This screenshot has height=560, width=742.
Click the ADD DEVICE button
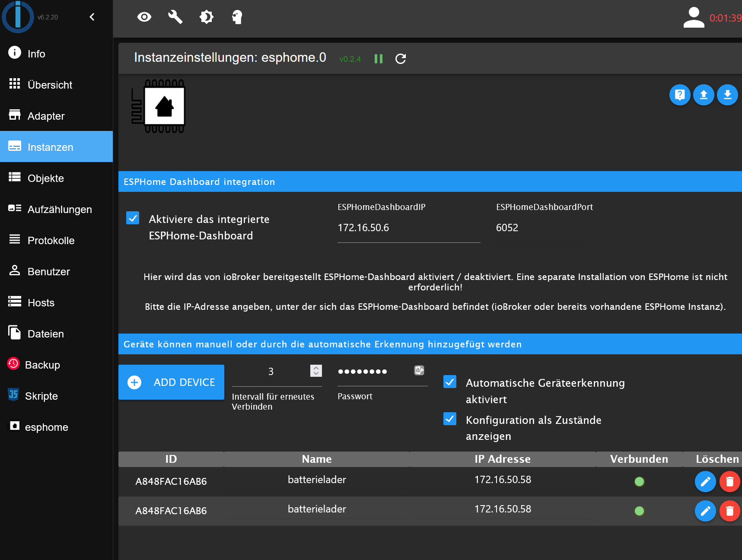click(171, 382)
